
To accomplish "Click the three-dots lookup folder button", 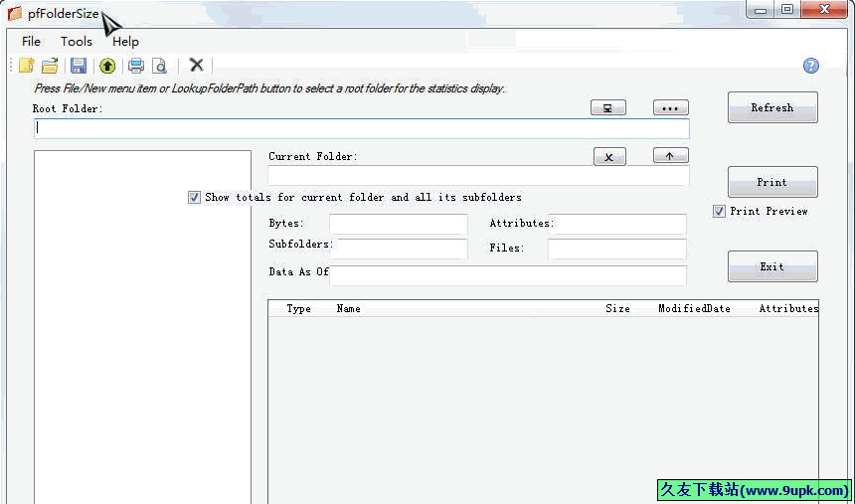I will point(671,108).
